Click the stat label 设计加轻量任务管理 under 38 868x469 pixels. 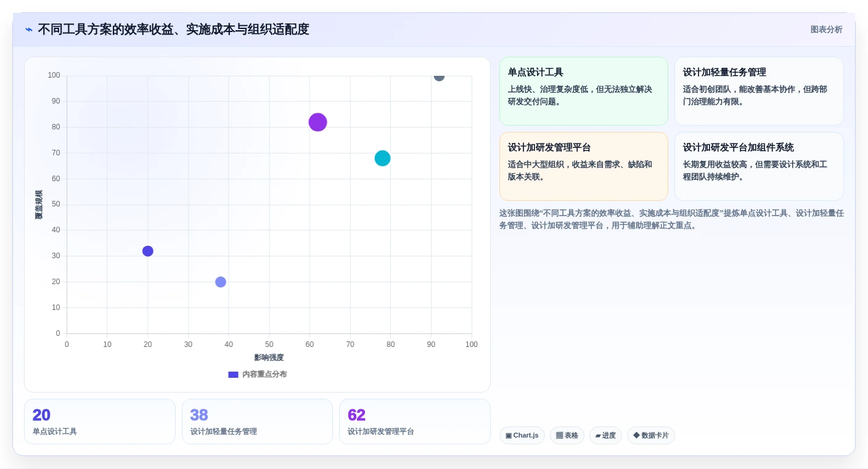tap(224, 432)
